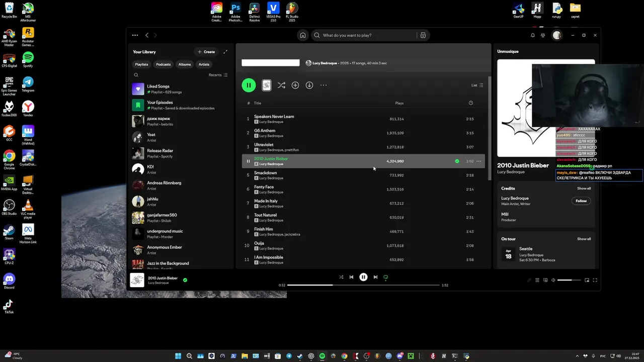Open the List view options dropdown
The width and height of the screenshot is (644, 362).
click(477, 85)
